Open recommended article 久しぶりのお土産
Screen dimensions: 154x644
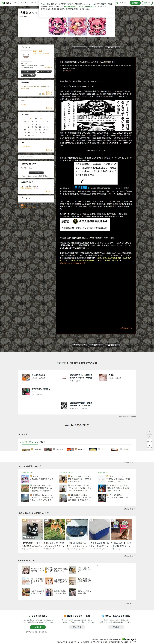[x=38, y=375]
